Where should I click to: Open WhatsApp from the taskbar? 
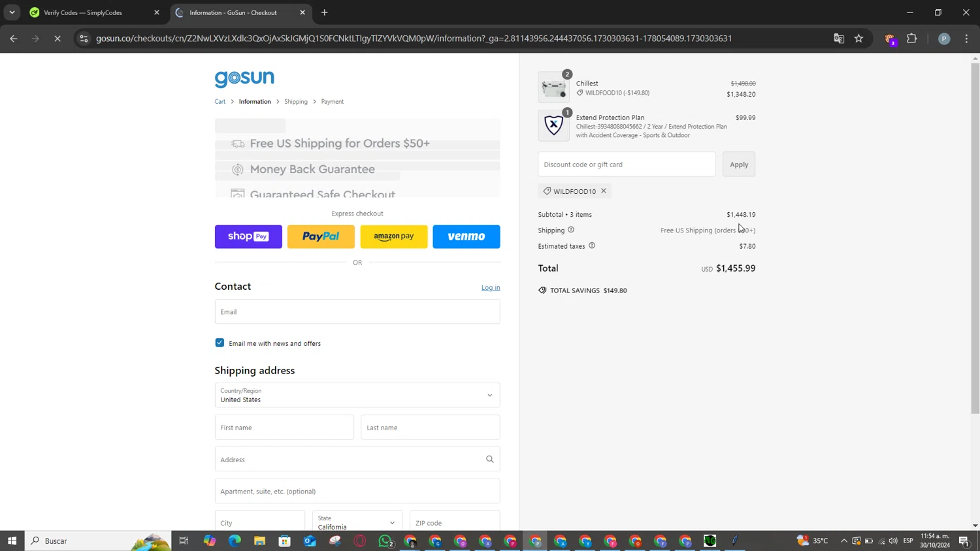tap(385, 541)
